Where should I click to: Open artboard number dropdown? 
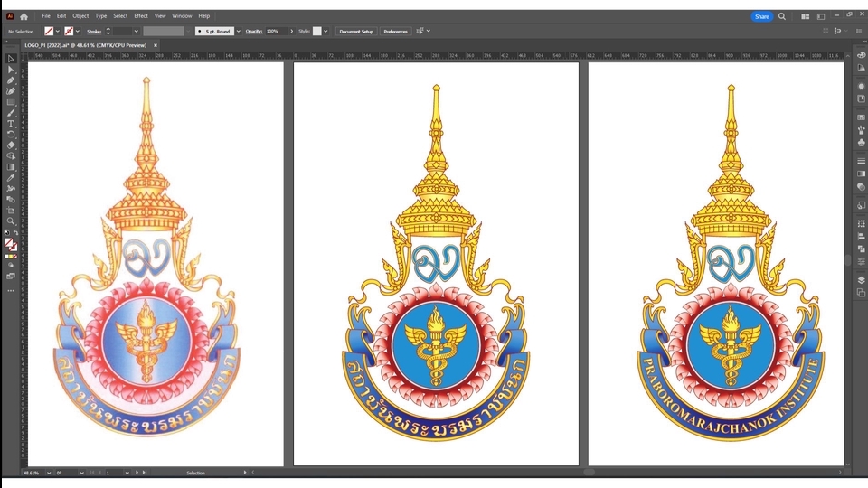(127, 473)
